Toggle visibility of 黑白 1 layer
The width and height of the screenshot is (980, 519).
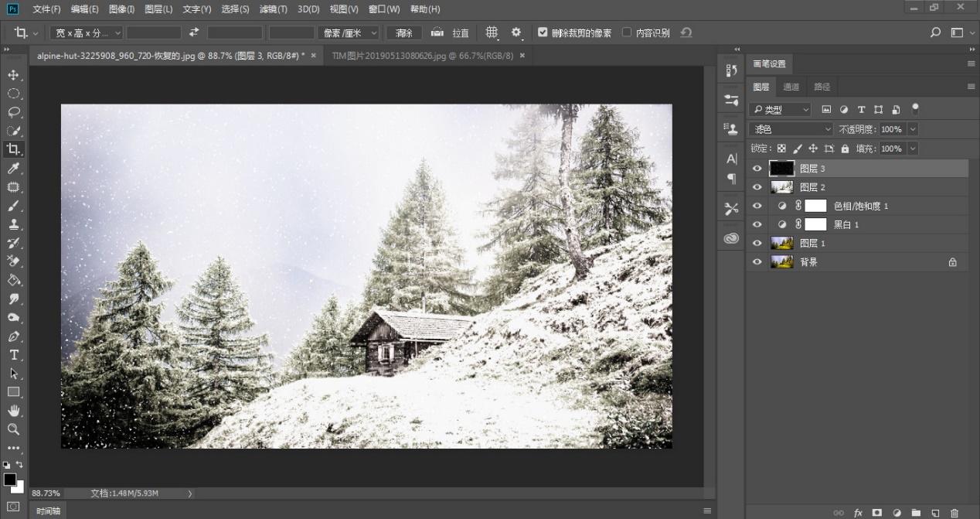click(x=757, y=224)
